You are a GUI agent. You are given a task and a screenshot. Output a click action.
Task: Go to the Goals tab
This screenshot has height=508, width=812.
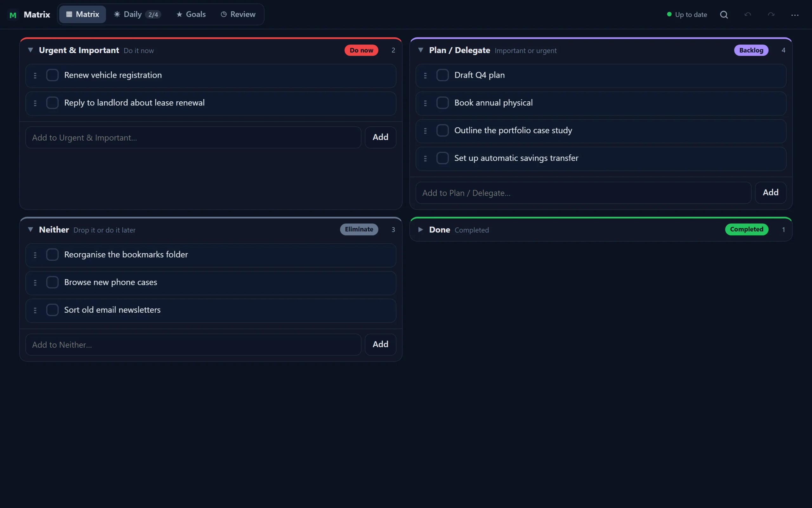191,14
